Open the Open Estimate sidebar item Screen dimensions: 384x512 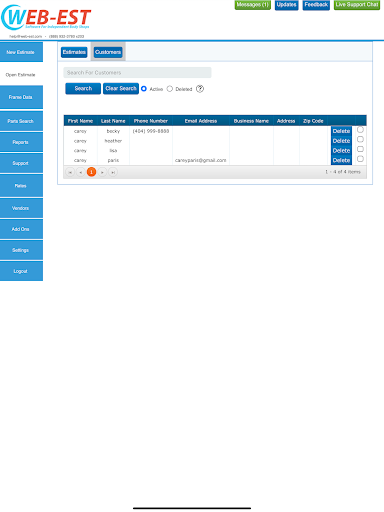point(21,75)
